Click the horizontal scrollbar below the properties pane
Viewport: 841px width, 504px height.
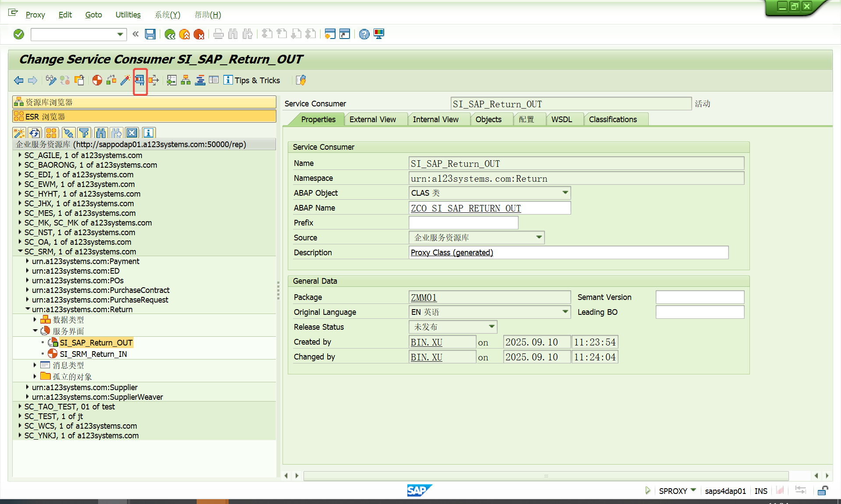(x=546, y=476)
